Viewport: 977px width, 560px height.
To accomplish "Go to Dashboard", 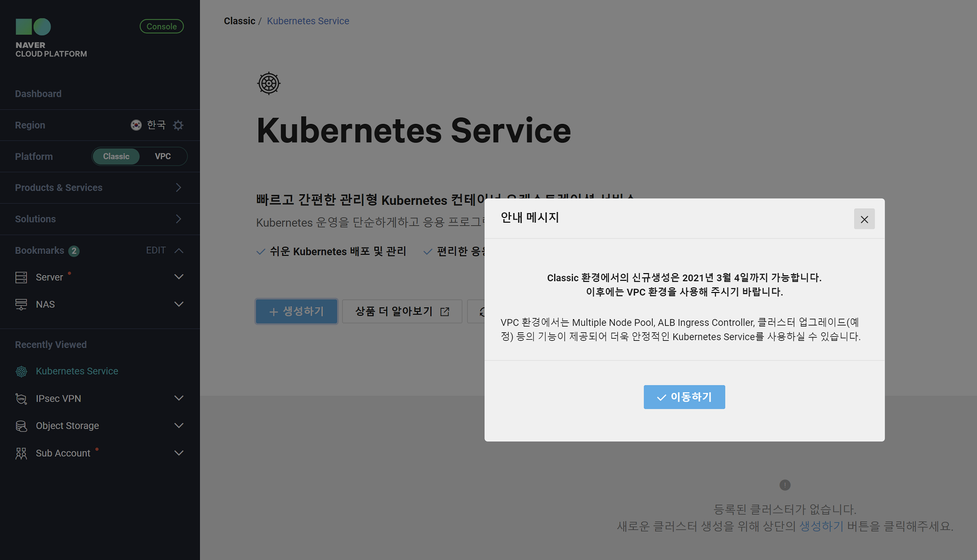I will [38, 94].
